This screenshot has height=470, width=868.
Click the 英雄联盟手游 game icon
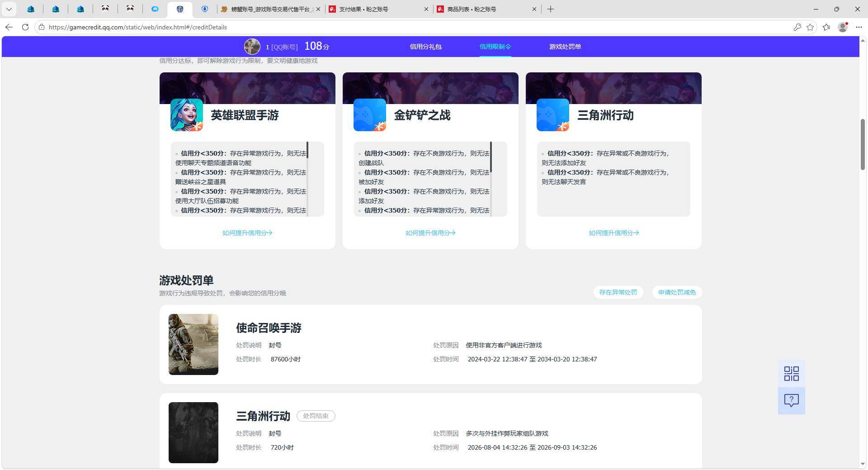(x=186, y=115)
